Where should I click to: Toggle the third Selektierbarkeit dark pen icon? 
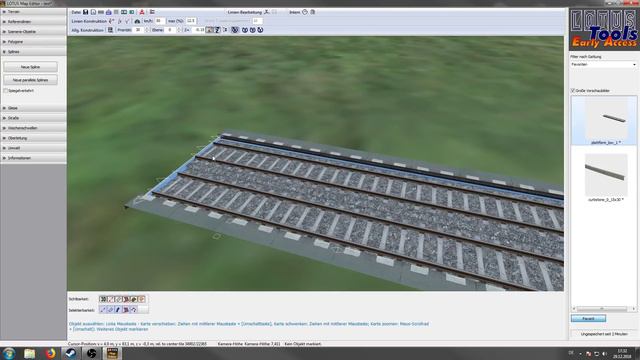(118, 310)
